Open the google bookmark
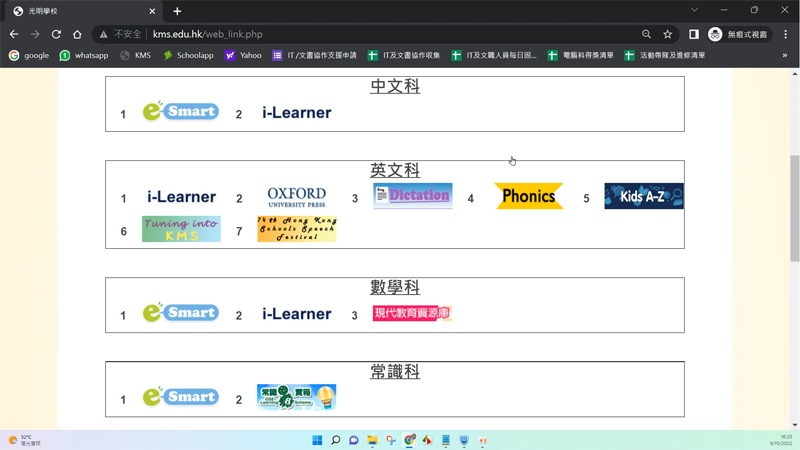800x450 pixels. coord(29,55)
